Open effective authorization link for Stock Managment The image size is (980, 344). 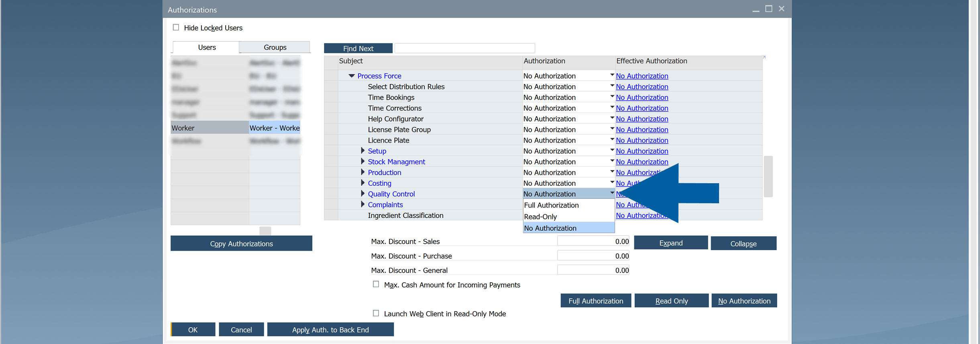pyautogui.click(x=642, y=162)
